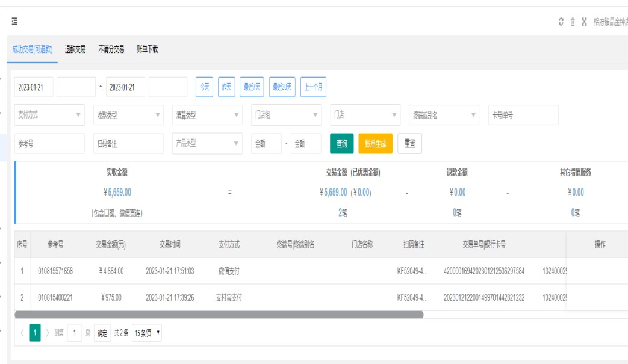
Task: Open the 门店组 dropdown
Action: tap(285, 115)
